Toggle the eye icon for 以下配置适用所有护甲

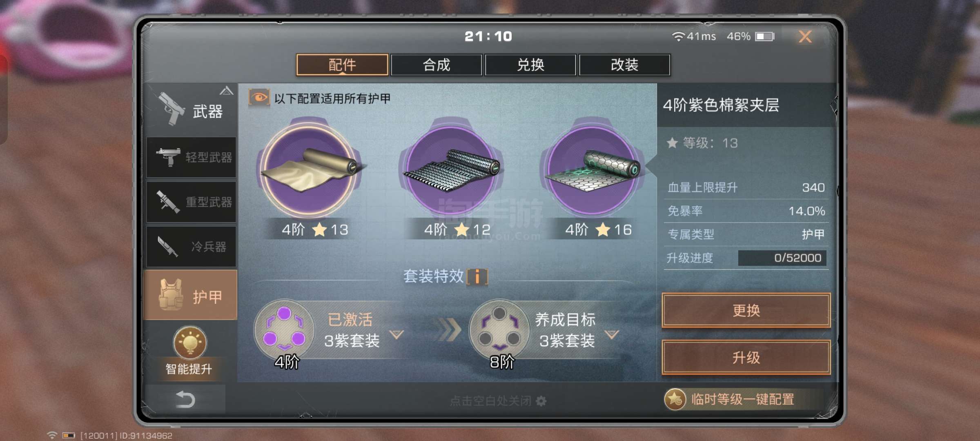[259, 98]
